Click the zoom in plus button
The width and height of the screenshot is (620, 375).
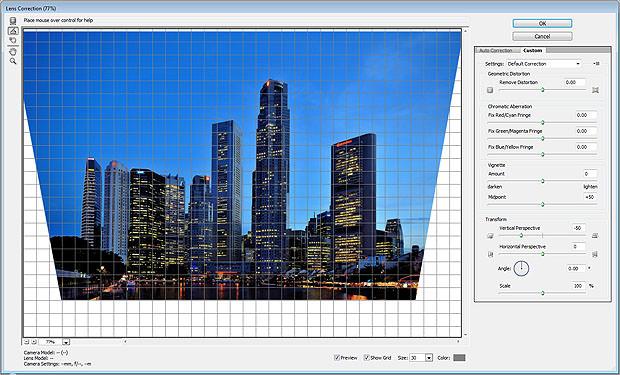[x=34, y=342]
